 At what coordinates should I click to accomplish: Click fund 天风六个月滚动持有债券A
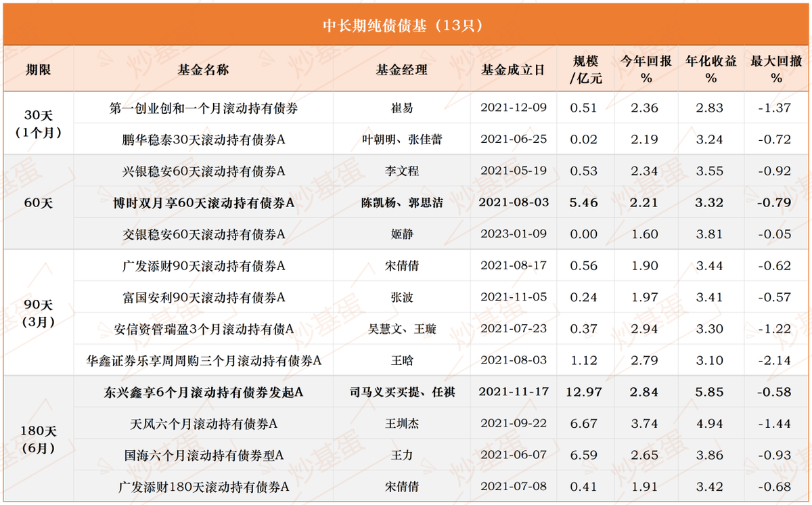[203, 424]
